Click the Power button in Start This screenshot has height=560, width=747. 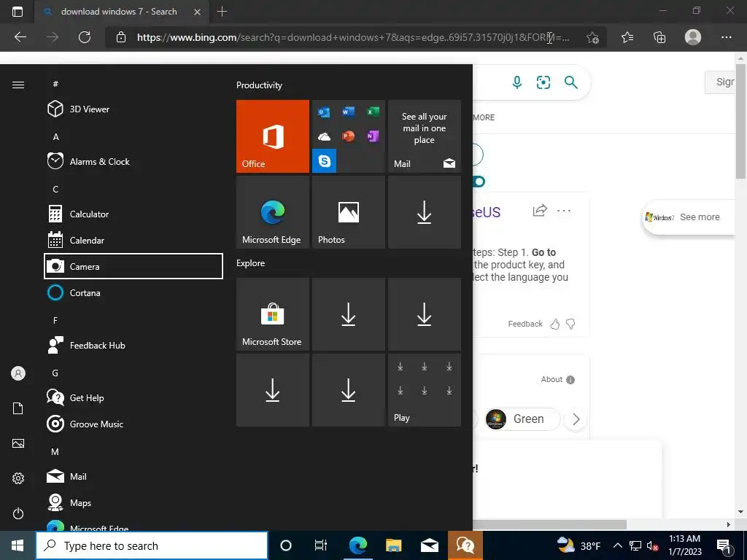18,513
